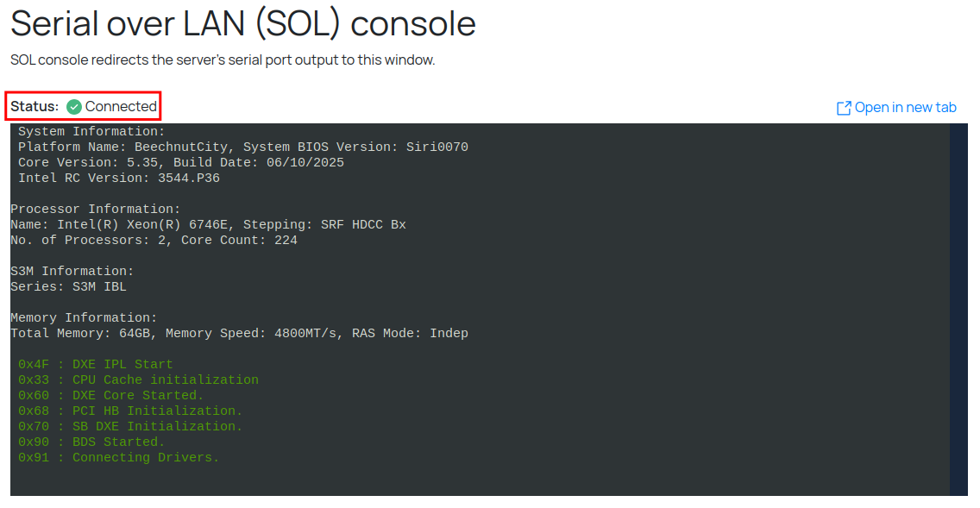The width and height of the screenshot is (980, 508).
Task: Click the "Connected" status text
Action: click(x=121, y=107)
